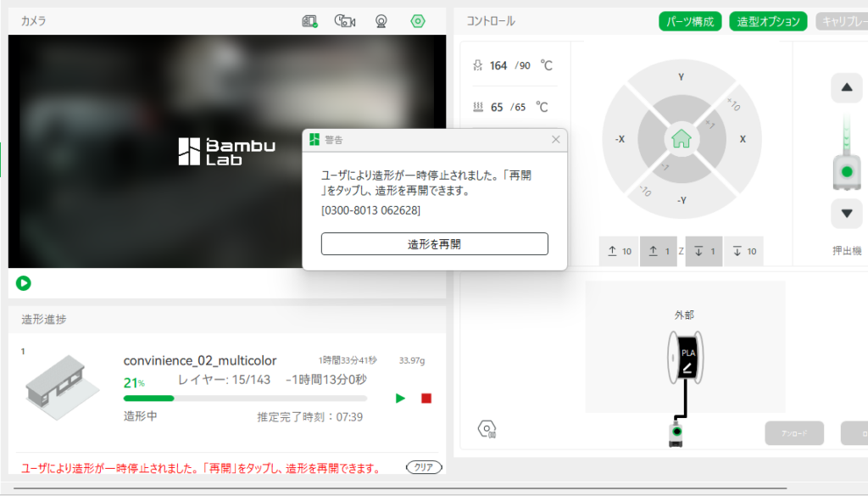The image size is (868, 496).
Task: Click the timelapse recording camera icon
Action: [345, 21]
